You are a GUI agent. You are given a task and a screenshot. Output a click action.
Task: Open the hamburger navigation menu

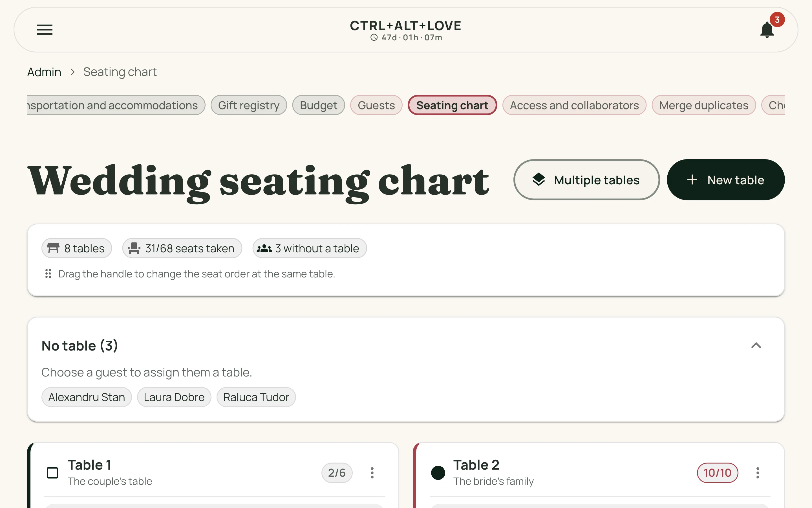[x=45, y=30]
